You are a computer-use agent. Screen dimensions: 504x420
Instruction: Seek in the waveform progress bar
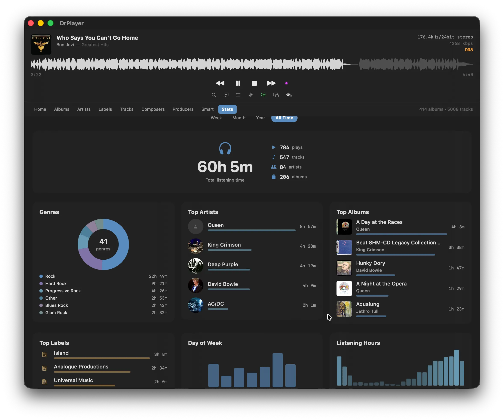[x=252, y=64]
